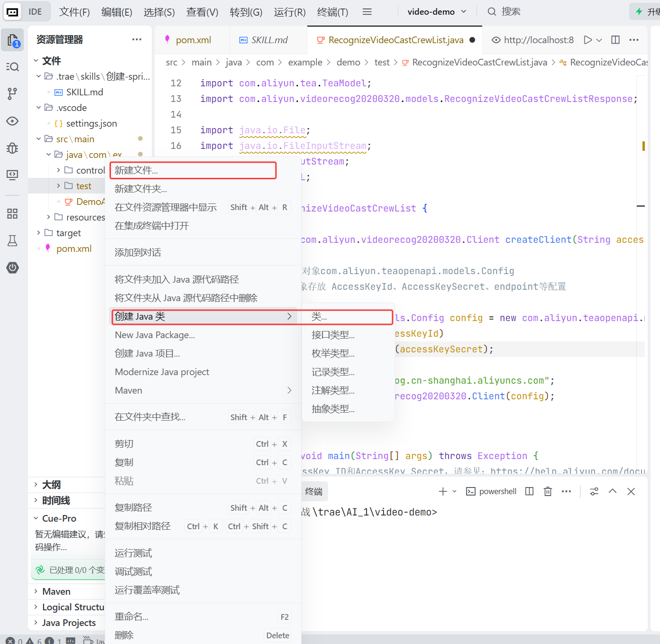The image size is (660, 644).
Task: Click the upgrade lightning button
Action: (645, 12)
